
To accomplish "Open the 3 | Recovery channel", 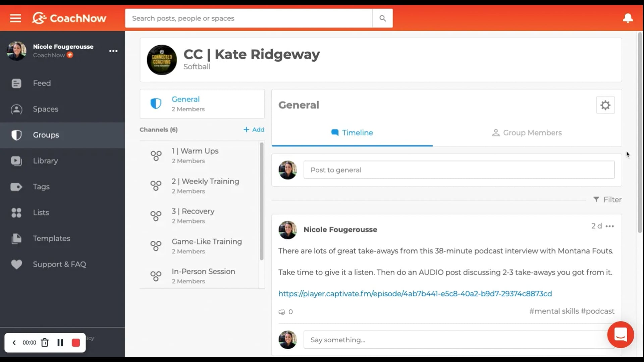I will pyautogui.click(x=199, y=216).
